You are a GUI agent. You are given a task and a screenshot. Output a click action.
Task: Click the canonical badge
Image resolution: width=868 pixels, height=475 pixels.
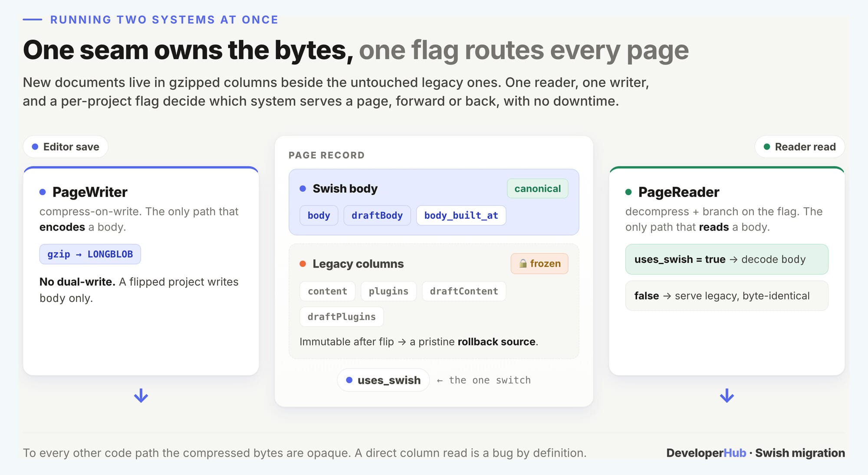click(537, 189)
